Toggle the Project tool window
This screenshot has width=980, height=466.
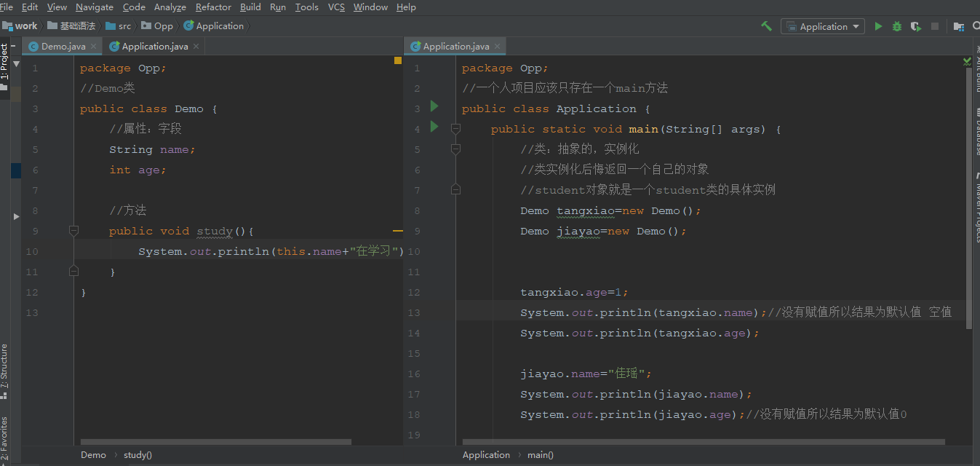pos(4,63)
